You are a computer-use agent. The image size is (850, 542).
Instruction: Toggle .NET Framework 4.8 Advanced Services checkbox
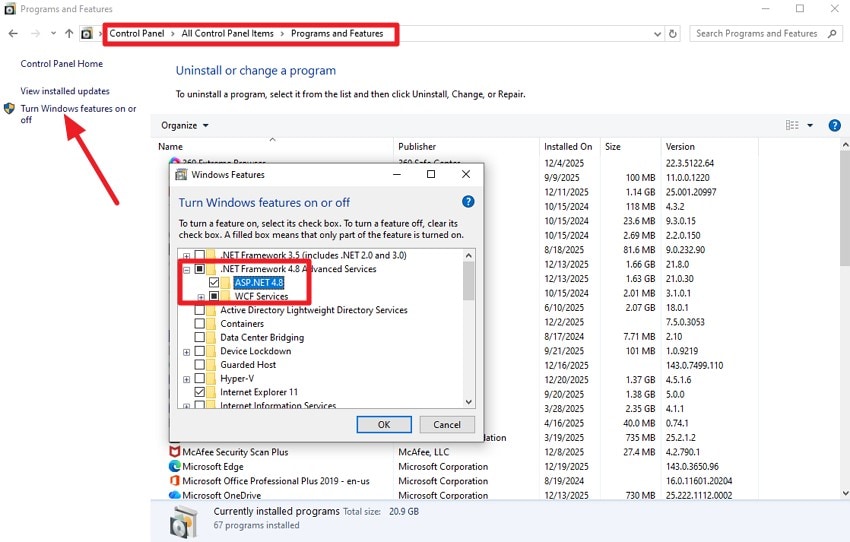[x=199, y=269]
